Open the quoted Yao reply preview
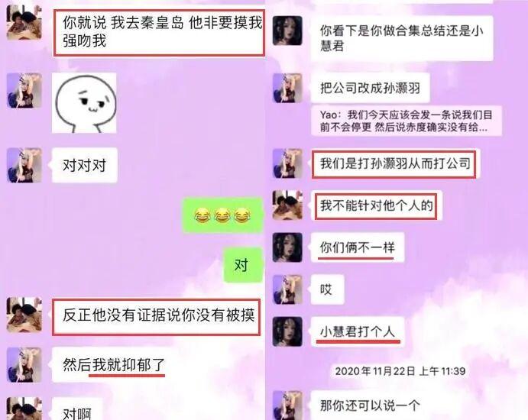This screenshot has height=420, width=528. (x=406, y=121)
